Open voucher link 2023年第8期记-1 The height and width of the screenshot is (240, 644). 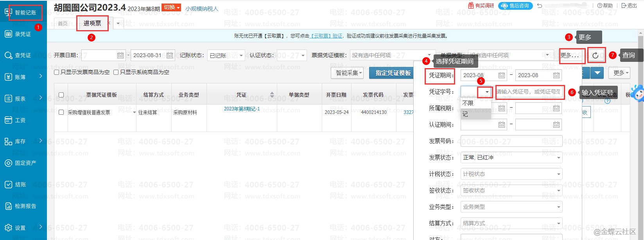click(x=242, y=109)
